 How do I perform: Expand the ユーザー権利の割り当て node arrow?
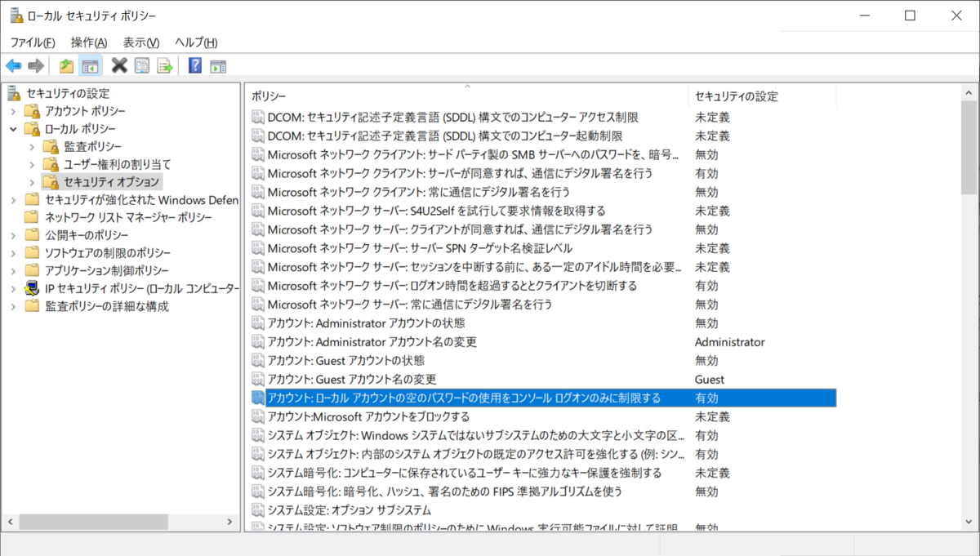click(x=32, y=164)
